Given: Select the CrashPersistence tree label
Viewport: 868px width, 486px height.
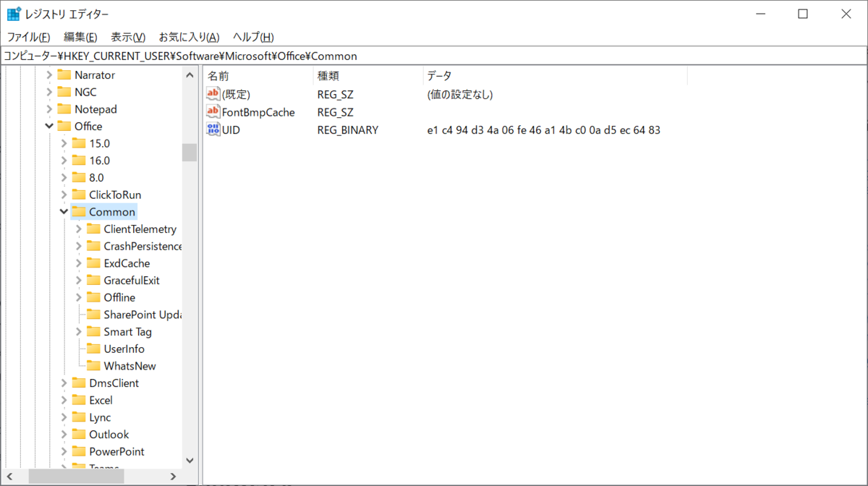Looking at the screenshot, I should point(142,246).
